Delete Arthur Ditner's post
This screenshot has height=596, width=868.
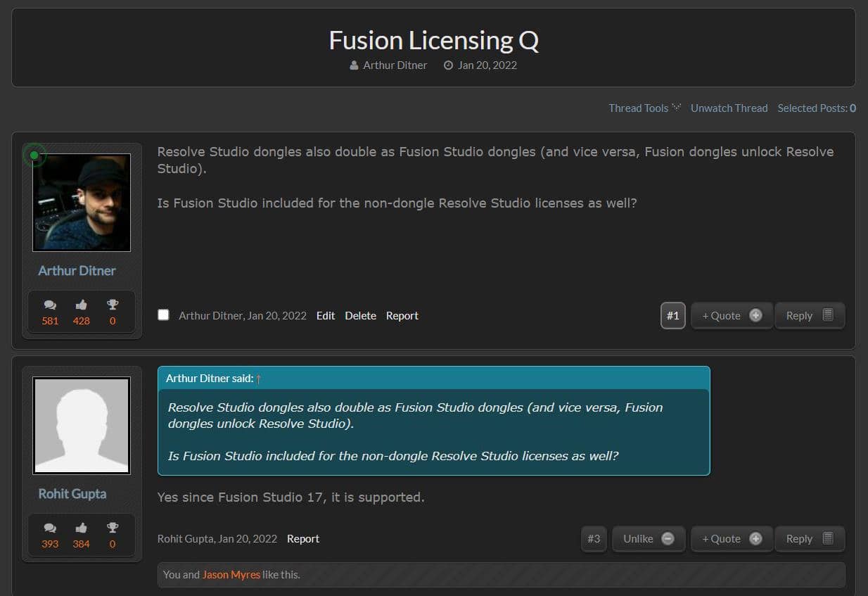coord(360,315)
